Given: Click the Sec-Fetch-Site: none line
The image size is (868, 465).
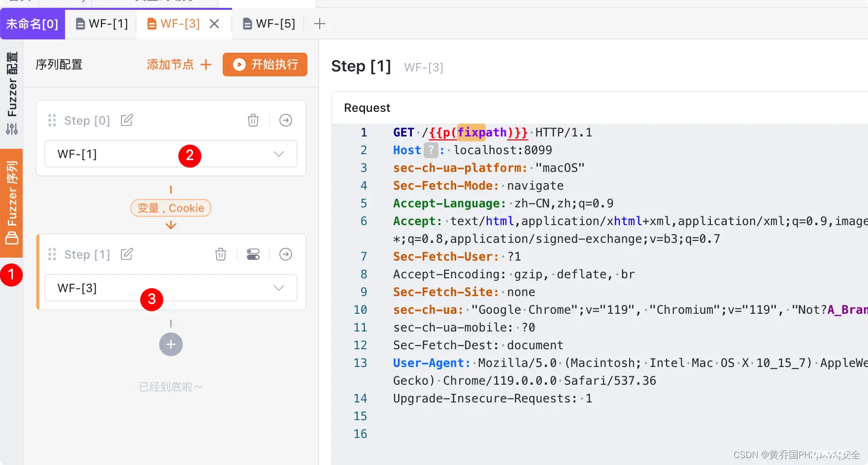Looking at the screenshot, I should [x=464, y=292].
